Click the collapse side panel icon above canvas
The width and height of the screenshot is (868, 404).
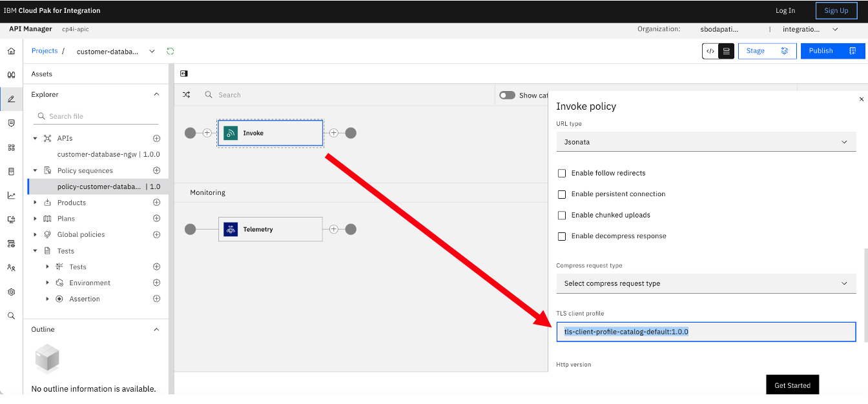coord(184,74)
